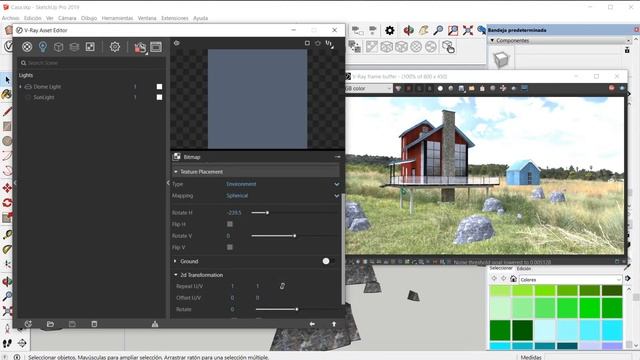640x360 pixels.
Task: Select the Orbit tool in top toolbar
Action: click(408, 30)
